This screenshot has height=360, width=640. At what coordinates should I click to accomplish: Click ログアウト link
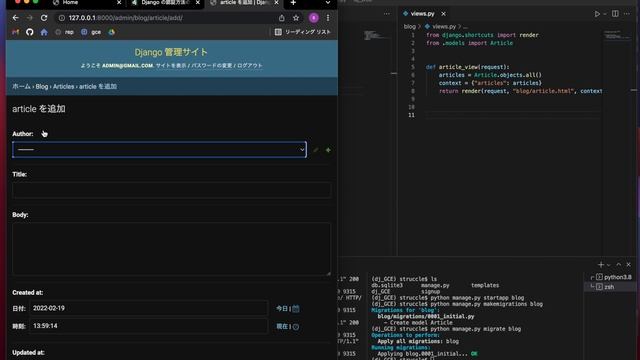click(x=249, y=65)
